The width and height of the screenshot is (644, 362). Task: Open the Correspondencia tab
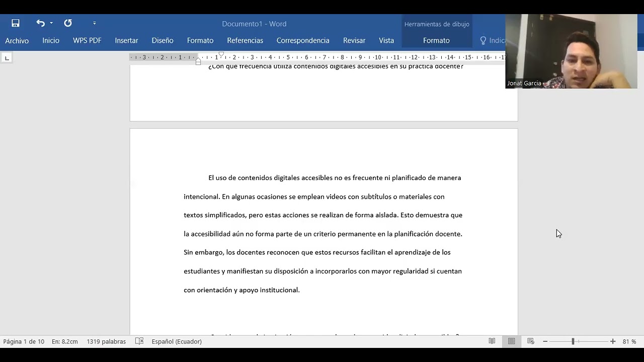pos(303,40)
